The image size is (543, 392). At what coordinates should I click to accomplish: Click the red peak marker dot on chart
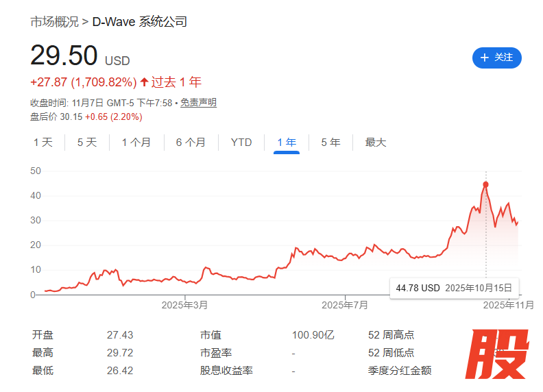point(485,184)
